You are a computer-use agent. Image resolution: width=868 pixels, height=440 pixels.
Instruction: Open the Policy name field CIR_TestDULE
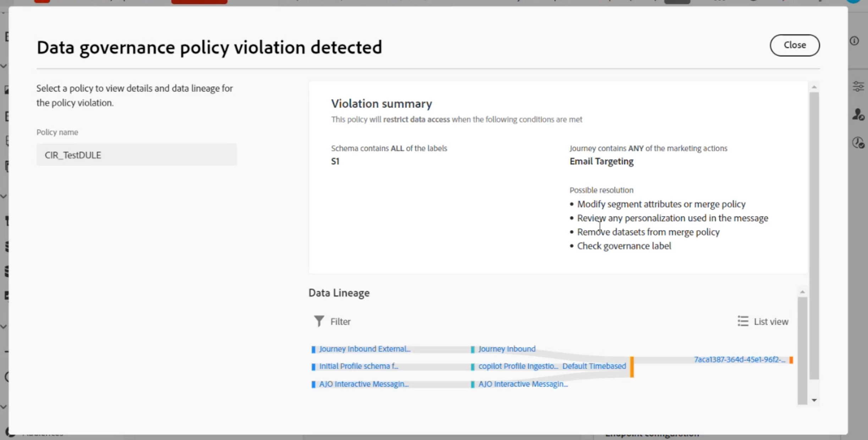(136, 155)
